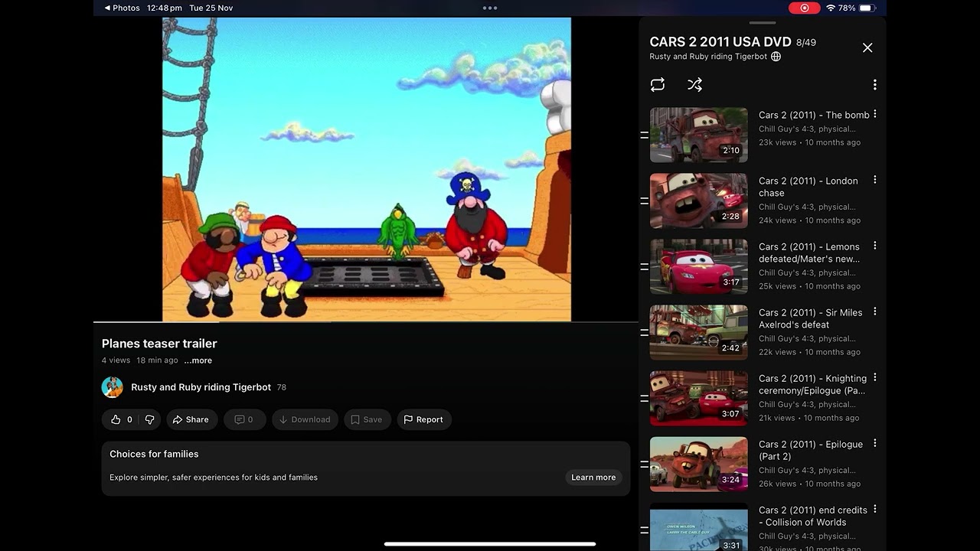Tap the Cars 2 (2011) - London chase title
This screenshot has height=551, width=980.
point(808,187)
